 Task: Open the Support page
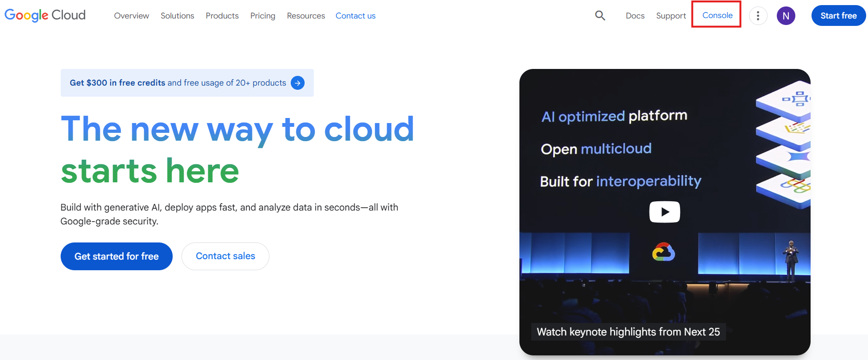(671, 16)
